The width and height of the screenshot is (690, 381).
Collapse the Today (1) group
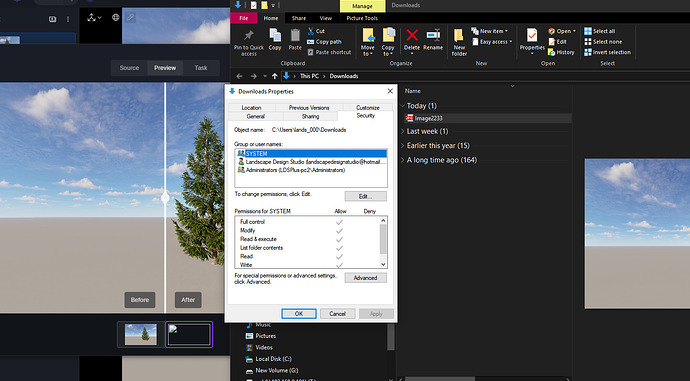click(x=403, y=106)
